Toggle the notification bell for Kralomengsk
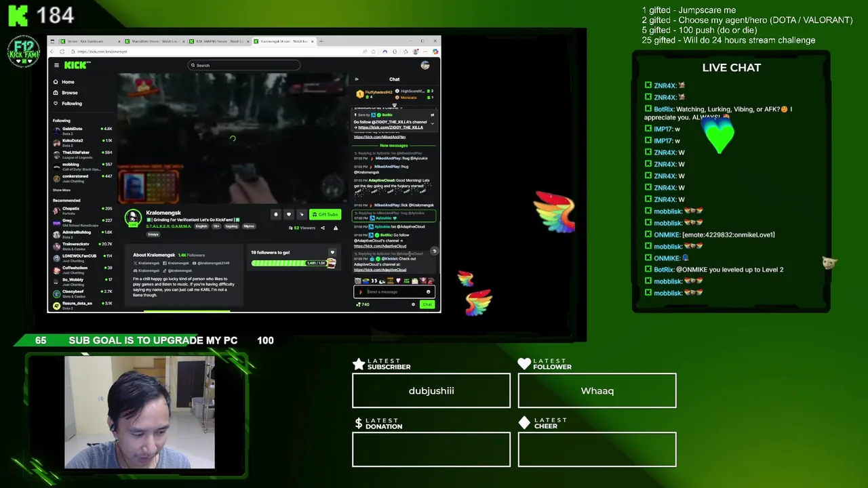The image size is (868, 488). (x=275, y=214)
